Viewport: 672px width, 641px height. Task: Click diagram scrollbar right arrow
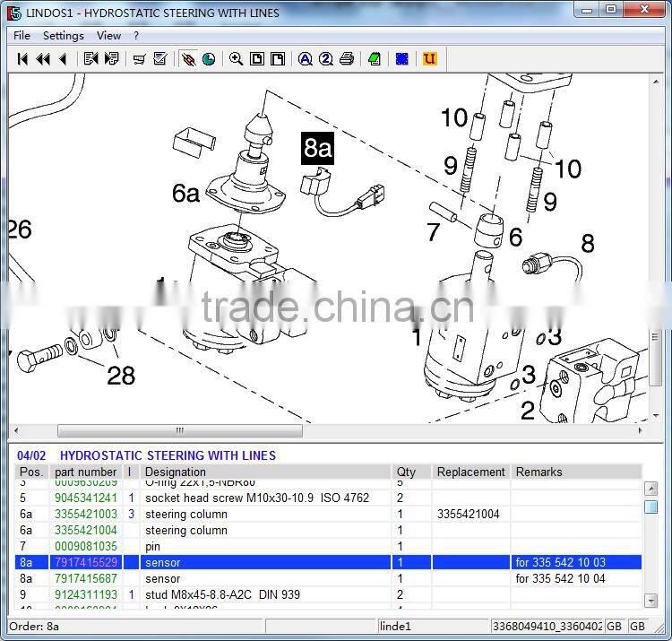(x=641, y=430)
